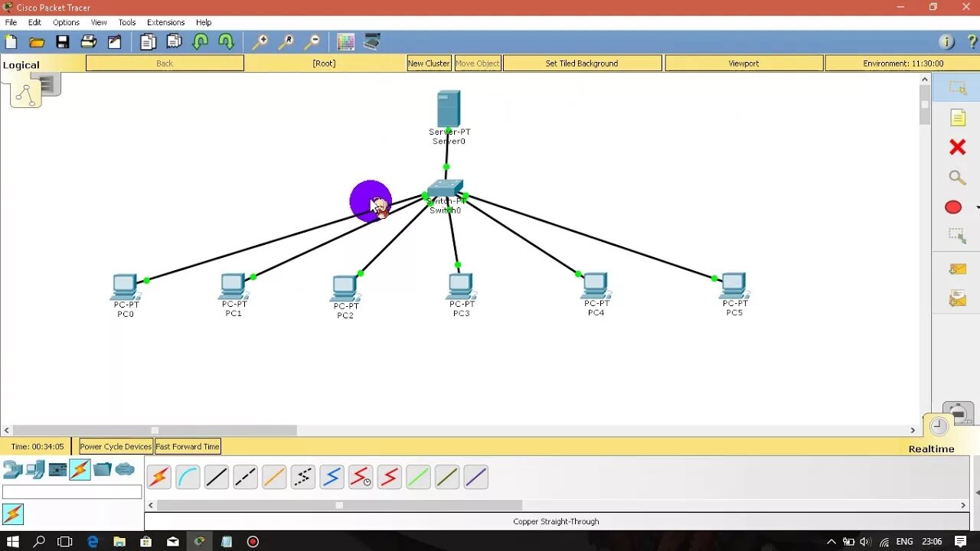This screenshot has width=980, height=551.
Task: Pick the Place Note tool
Action: (958, 118)
